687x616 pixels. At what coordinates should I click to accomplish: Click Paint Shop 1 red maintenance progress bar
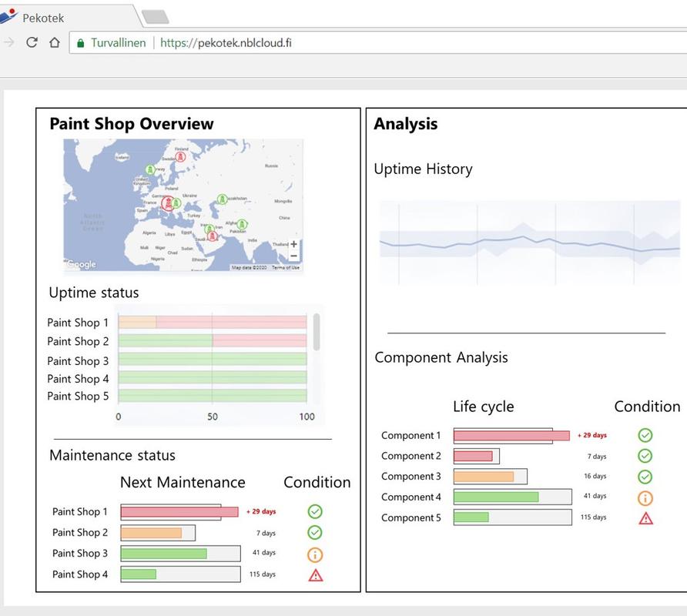pyautogui.click(x=179, y=512)
